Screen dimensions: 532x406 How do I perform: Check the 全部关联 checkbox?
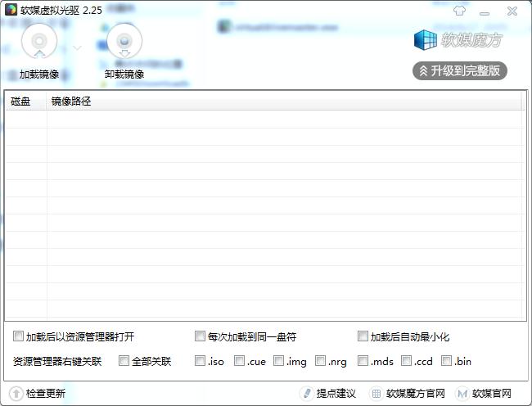click(x=124, y=360)
